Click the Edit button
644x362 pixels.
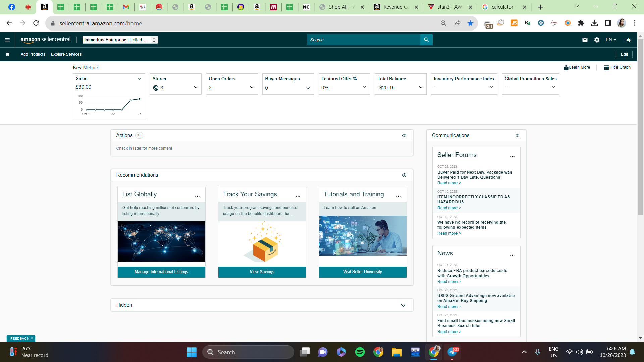624,54
